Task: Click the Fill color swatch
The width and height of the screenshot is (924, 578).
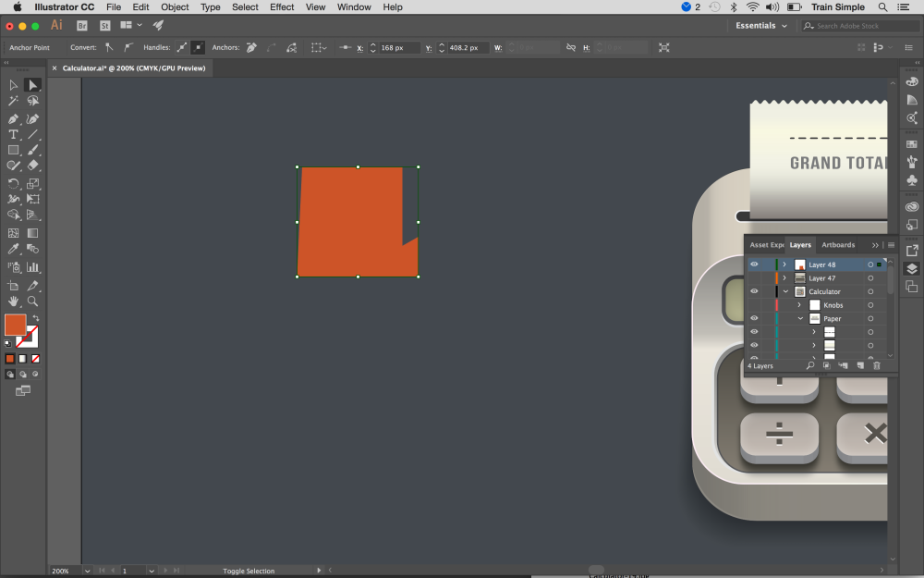Action: click(15, 325)
